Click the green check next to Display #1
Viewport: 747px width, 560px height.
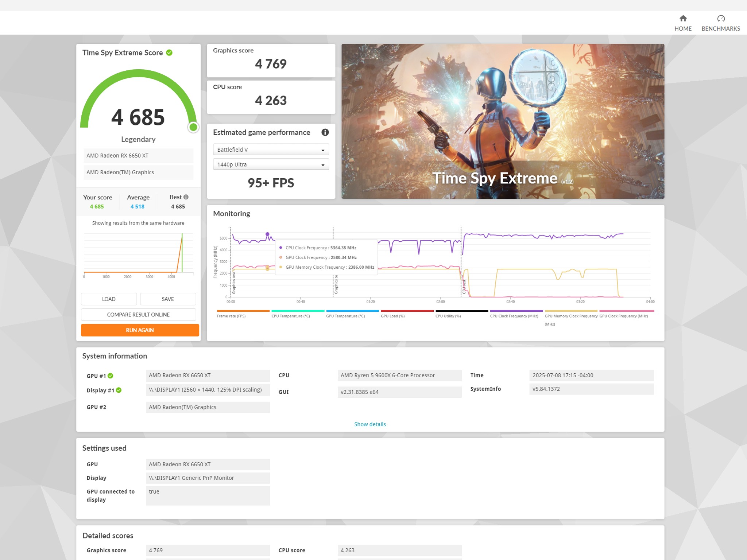point(119,390)
